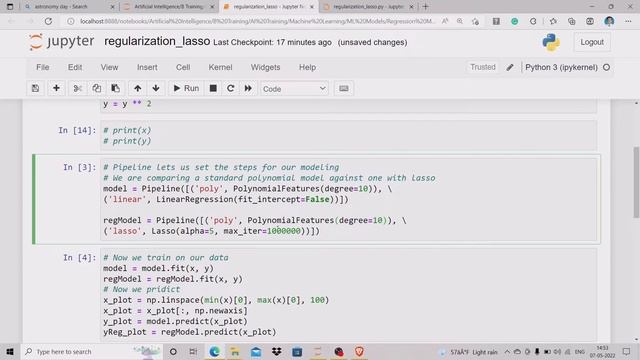Insert a new cell below with plus icon

tap(56, 89)
